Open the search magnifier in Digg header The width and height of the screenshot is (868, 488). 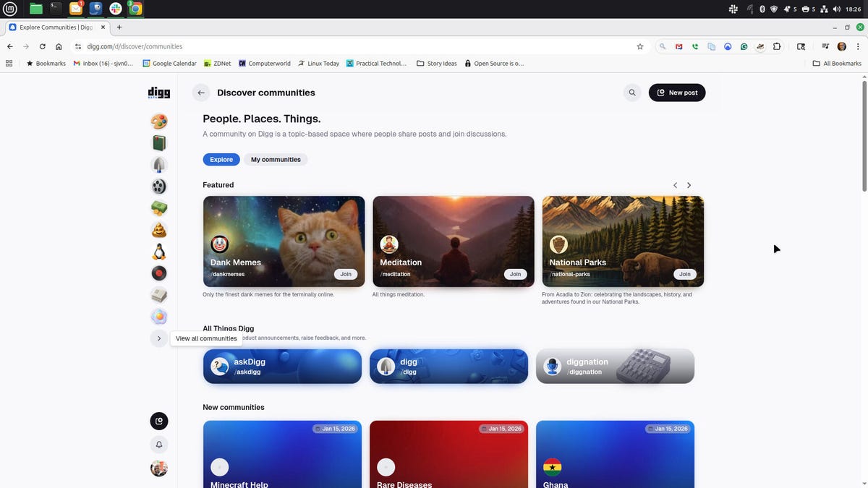tap(631, 92)
